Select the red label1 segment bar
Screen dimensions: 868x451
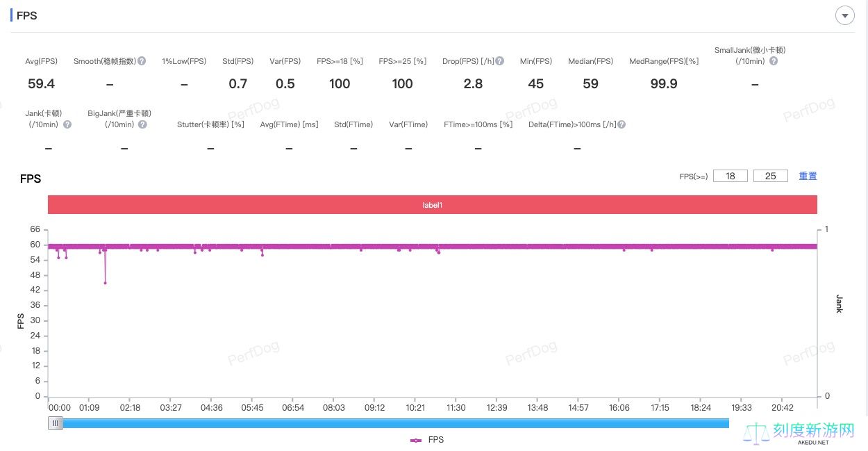point(432,205)
